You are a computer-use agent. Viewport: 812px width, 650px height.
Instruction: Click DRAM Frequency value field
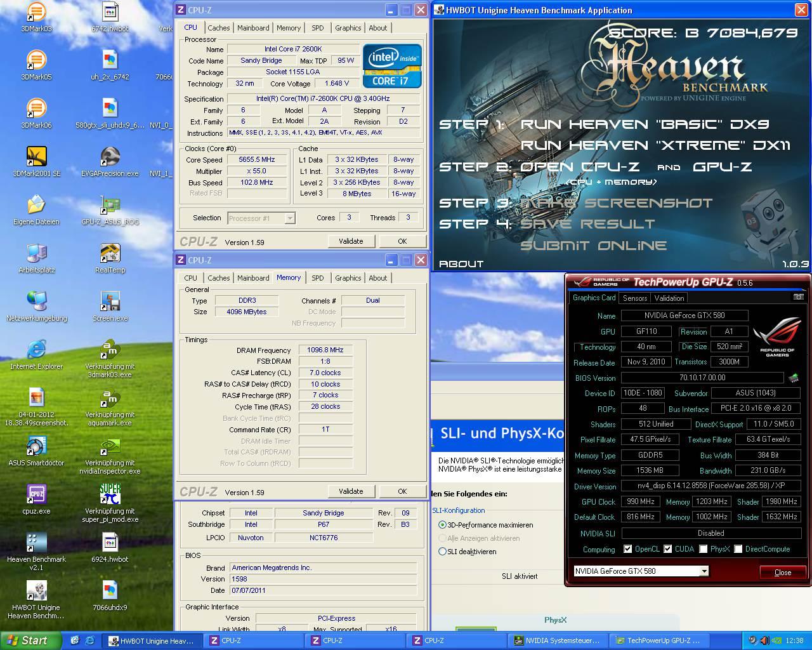(325, 350)
